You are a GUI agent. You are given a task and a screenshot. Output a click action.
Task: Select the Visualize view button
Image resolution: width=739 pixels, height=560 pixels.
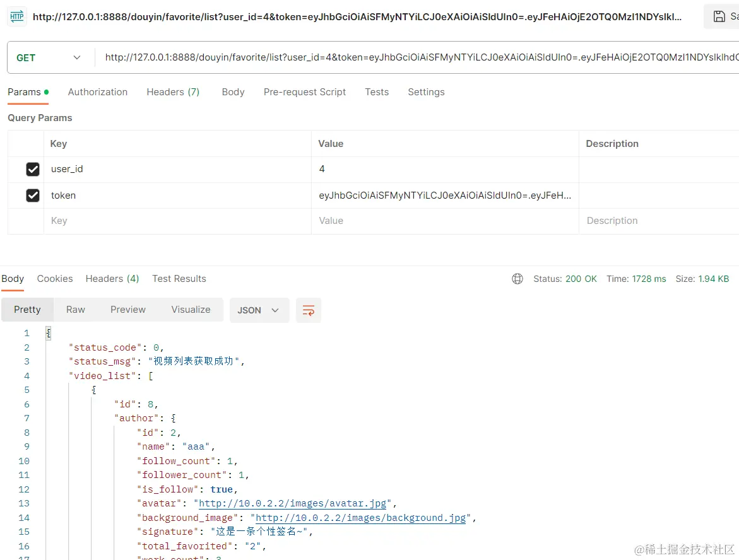point(191,310)
